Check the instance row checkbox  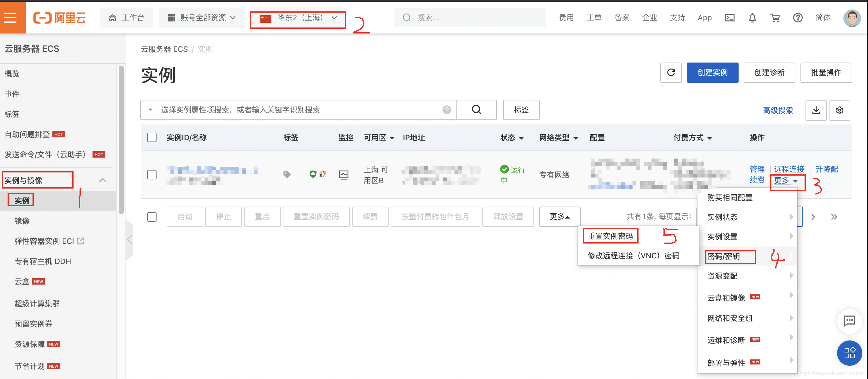click(152, 175)
